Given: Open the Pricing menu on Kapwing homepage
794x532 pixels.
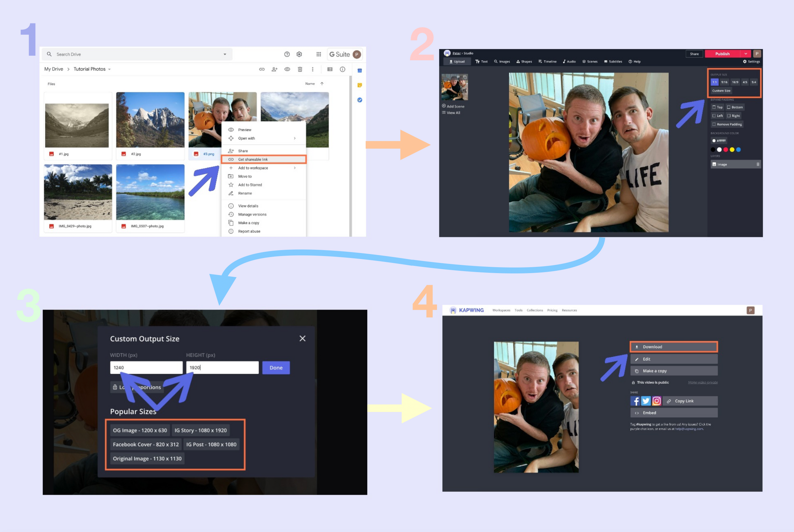Looking at the screenshot, I should coord(552,310).
